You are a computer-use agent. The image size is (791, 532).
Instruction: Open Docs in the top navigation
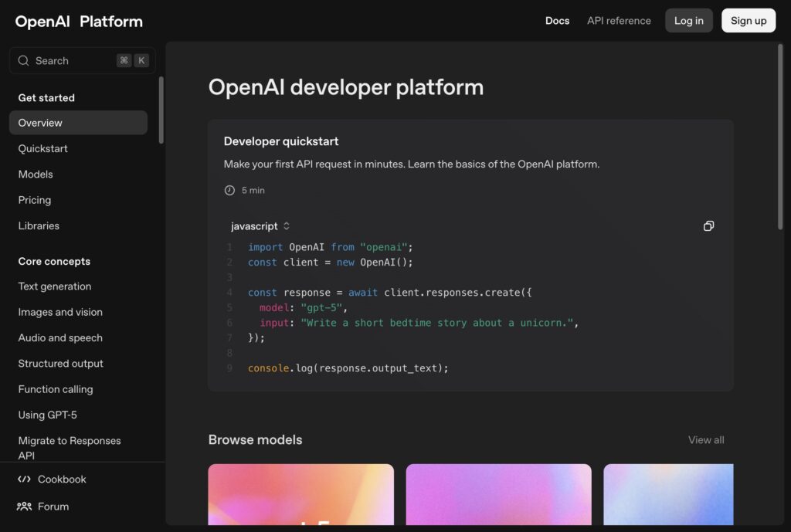click(x=557, y=21)
